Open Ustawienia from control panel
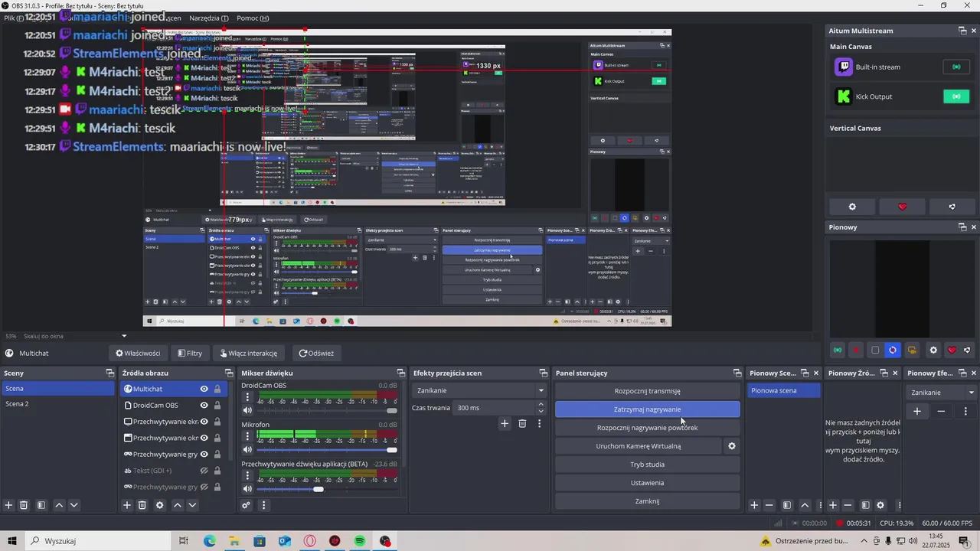Viewport: 980px width, 551px height. coord(648,483)
